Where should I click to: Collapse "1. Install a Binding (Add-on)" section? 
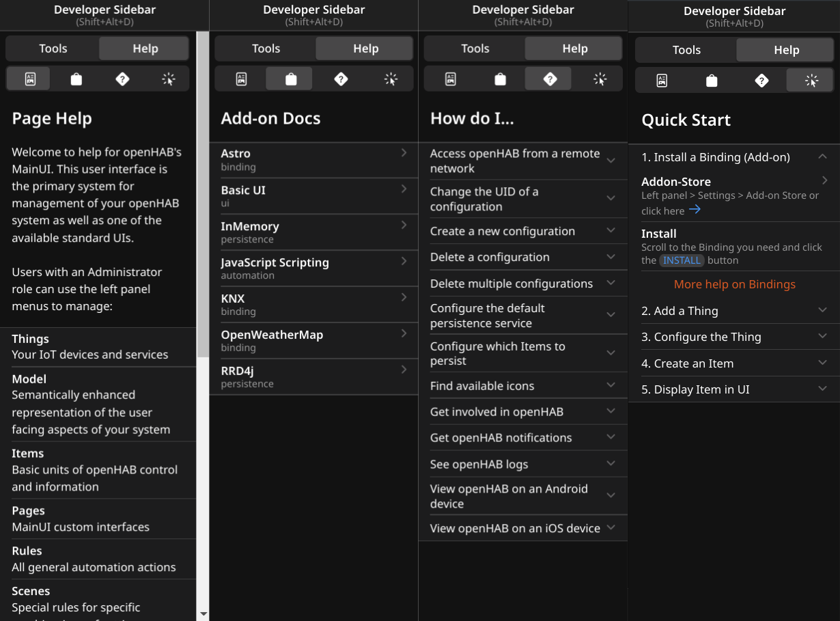[822, 156]
